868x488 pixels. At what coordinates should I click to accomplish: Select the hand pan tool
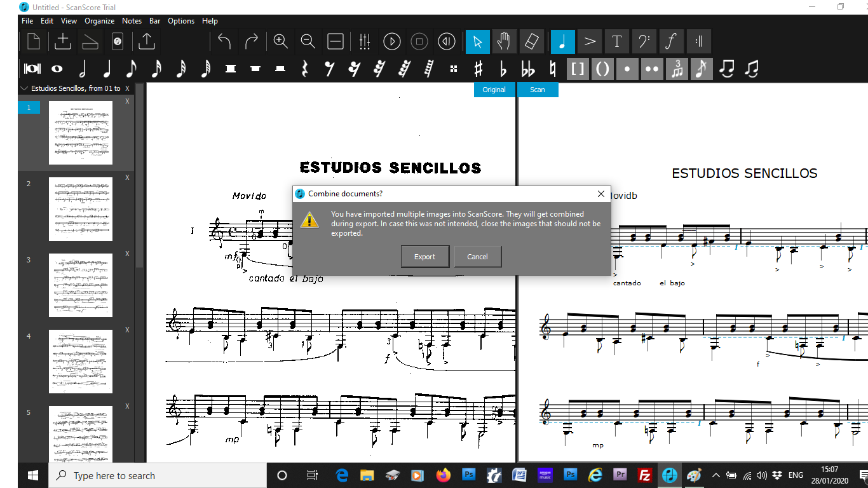[504, 42]
